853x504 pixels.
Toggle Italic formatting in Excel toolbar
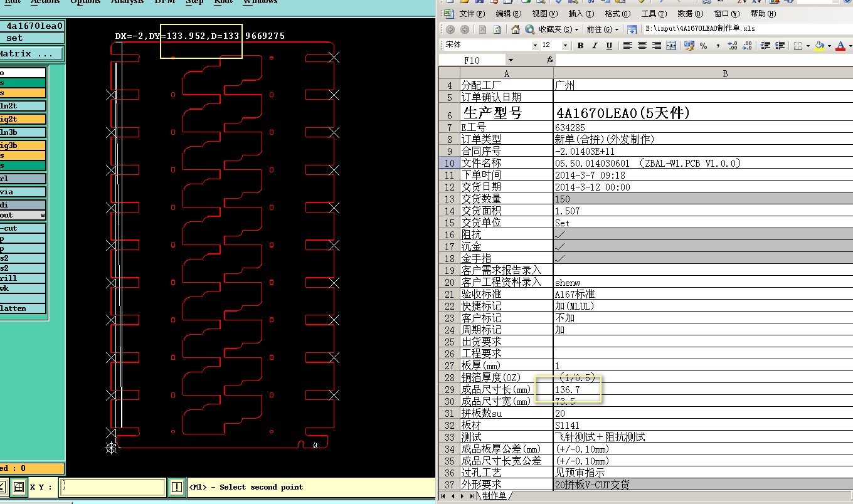tap(595, 46)
